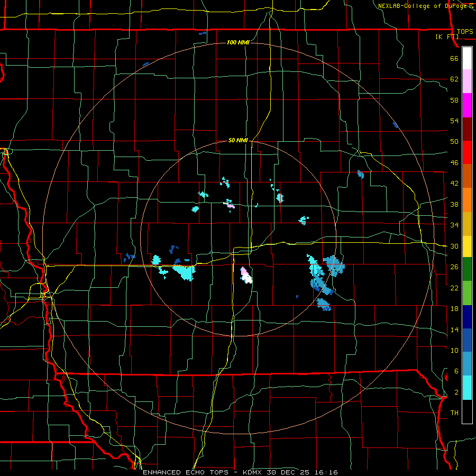Click the ENHANCED ECHO TOPS caption
476x476 pixels.
(x=186, y=472)
